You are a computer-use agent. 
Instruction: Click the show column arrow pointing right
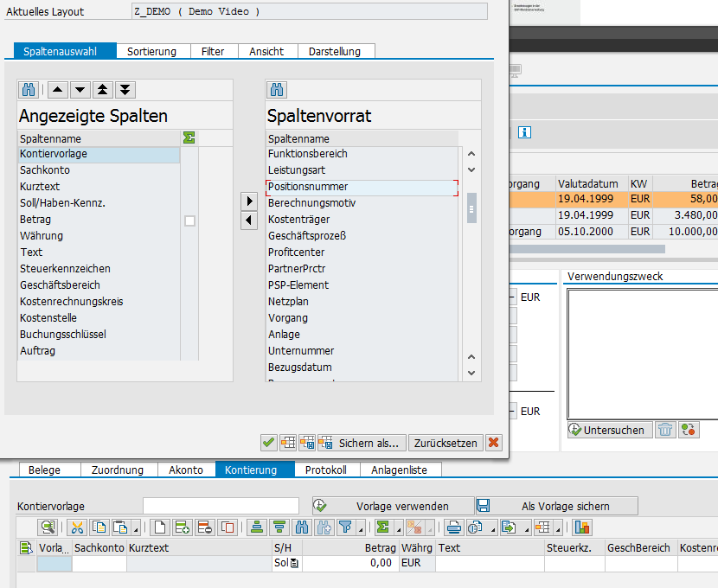point(249,201)
